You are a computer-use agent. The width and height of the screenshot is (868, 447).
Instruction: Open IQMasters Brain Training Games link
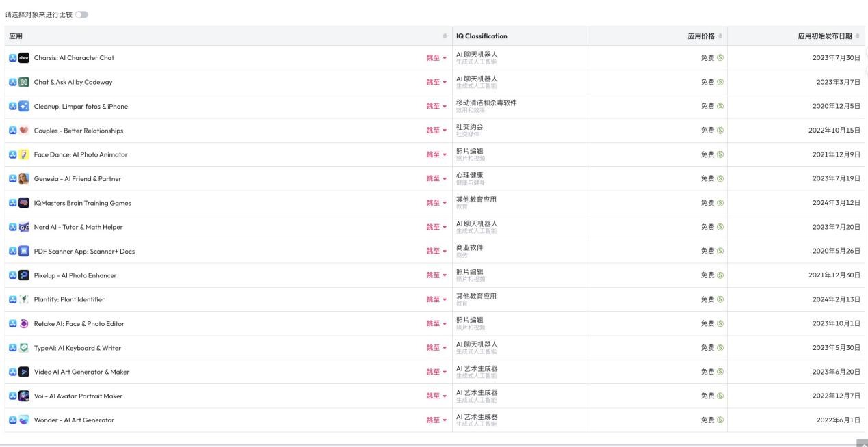pos(82,203)
